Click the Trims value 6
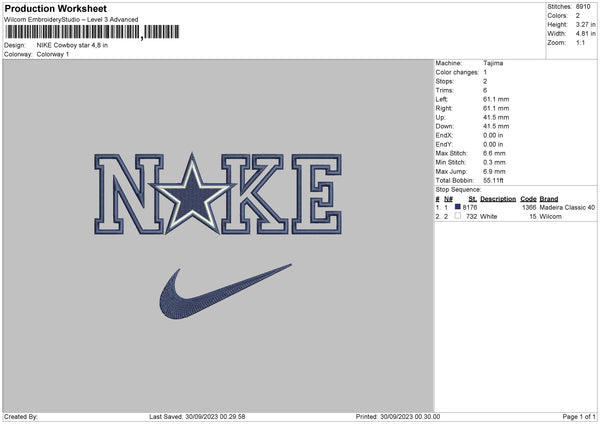600x424 pixels. pyautogui.click(x=485, y=91)
